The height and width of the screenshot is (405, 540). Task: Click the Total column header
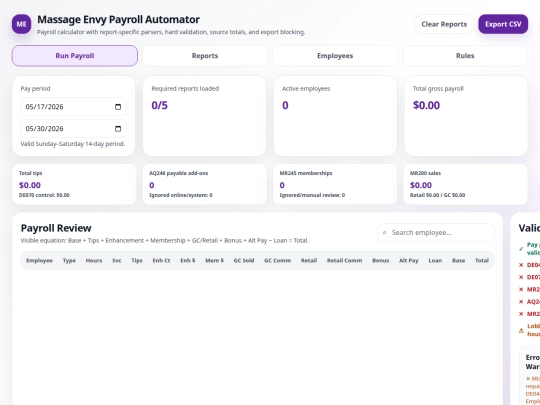(482, 261)
